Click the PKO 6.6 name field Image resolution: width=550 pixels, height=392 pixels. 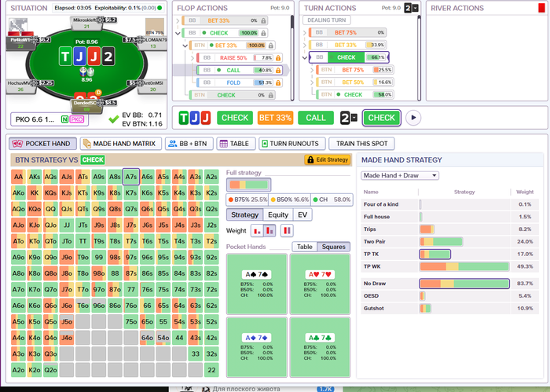(x=49, y=119)
